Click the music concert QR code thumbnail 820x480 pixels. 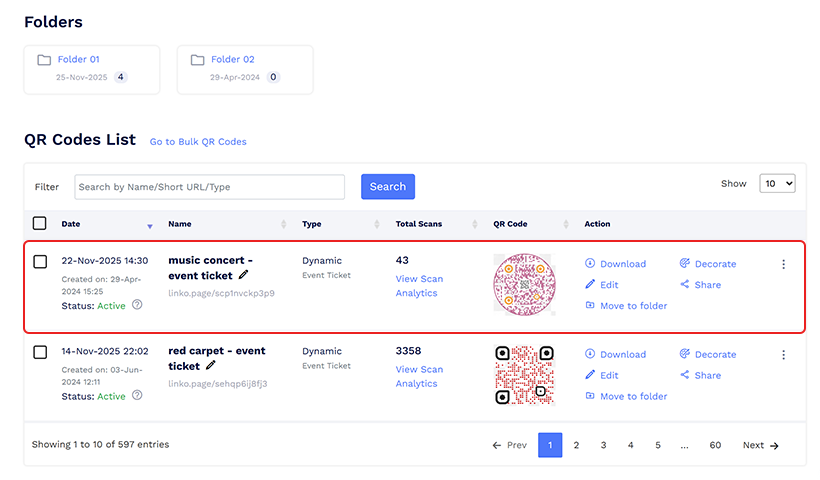(x=524, y=284)
